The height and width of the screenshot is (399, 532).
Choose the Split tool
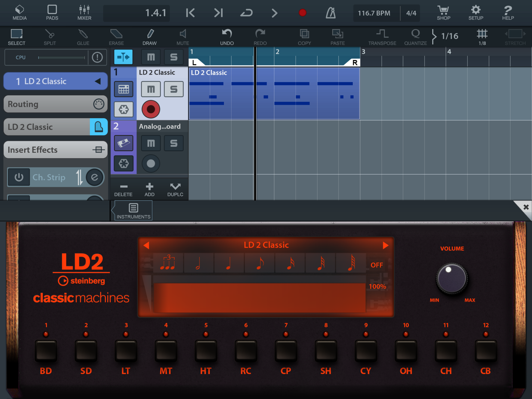[x=50, y=37]
